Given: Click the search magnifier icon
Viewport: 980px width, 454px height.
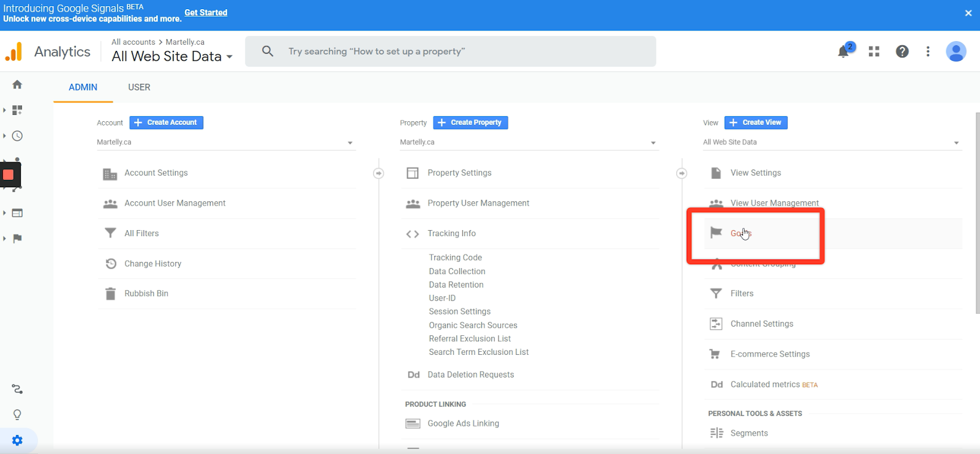Looking at the screenshot, I should 268,51.
